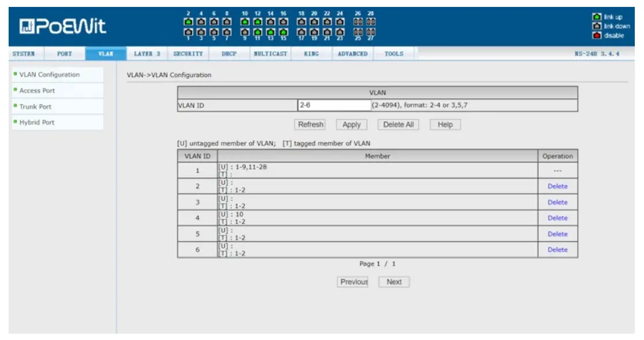644x340 pixels.
Task: Go to Hybrid Port settings
Action: (37, 122)
